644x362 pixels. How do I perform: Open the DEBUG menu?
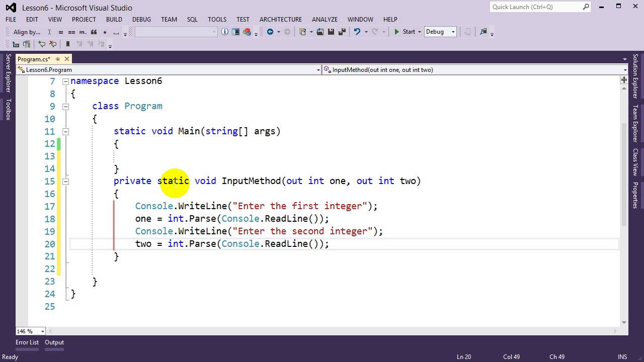tap(141, 19)
